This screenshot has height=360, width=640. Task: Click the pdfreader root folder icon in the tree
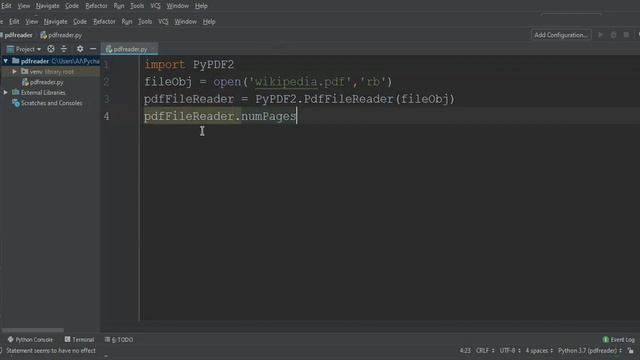[x=16, y=61]
